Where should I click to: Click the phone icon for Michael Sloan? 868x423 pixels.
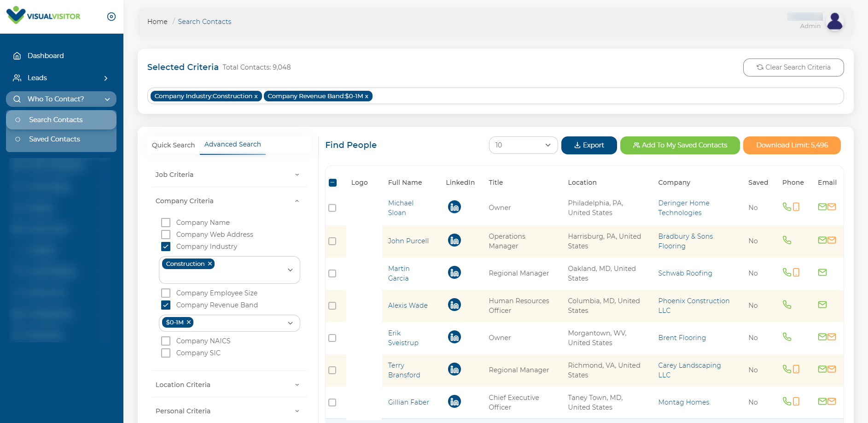(x=787, y=207)
